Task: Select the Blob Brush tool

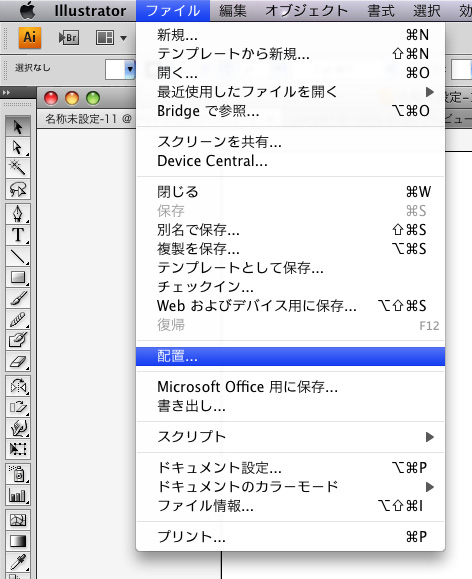Action: point(18,340)
